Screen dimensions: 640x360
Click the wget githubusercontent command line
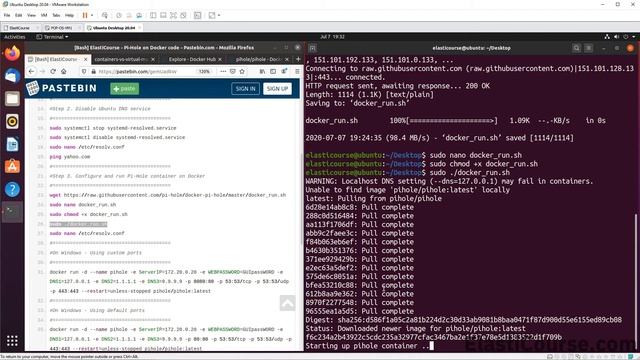168,195
